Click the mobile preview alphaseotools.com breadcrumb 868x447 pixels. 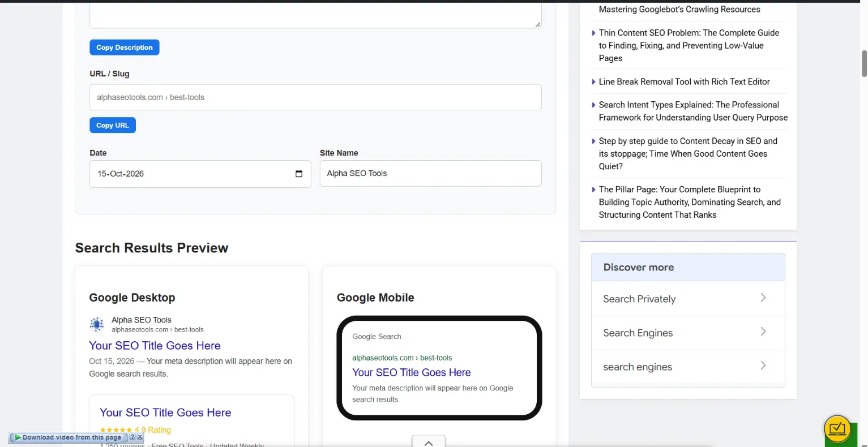(x=402, y=358)
